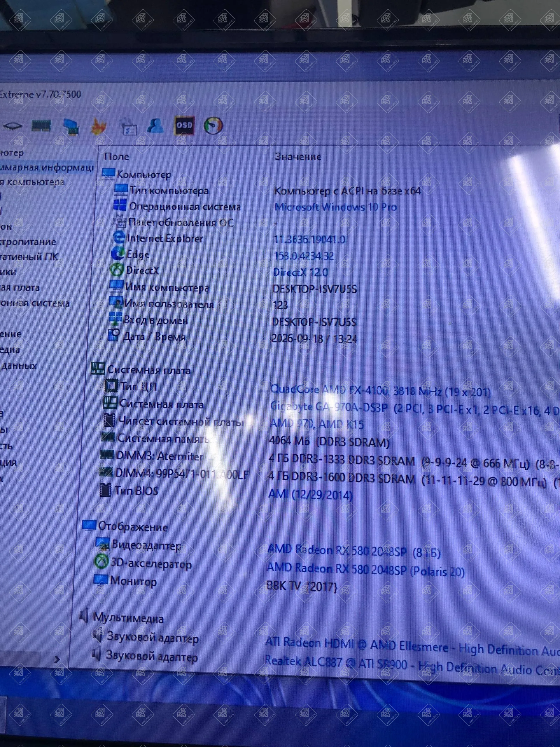Open the checklist report toolbar icon
The height and width of the screenshot is (747, 560).
coord(129,127)
